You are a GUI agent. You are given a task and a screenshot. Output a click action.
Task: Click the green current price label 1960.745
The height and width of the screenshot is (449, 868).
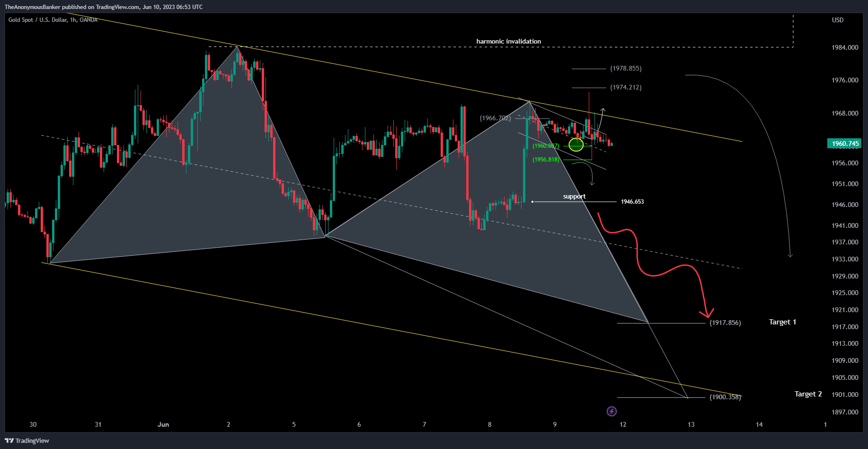point(845,144)
